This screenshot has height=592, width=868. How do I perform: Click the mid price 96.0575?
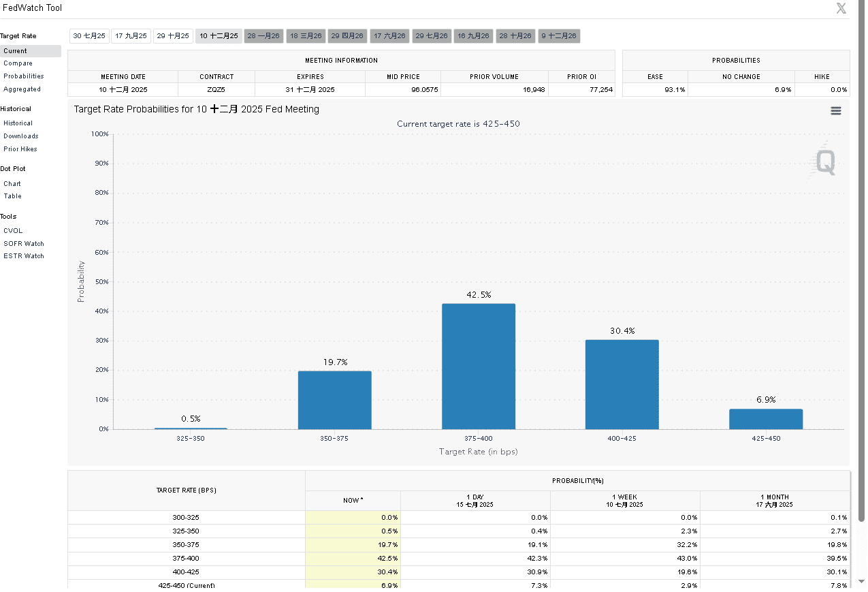click(x=425, y=90)
